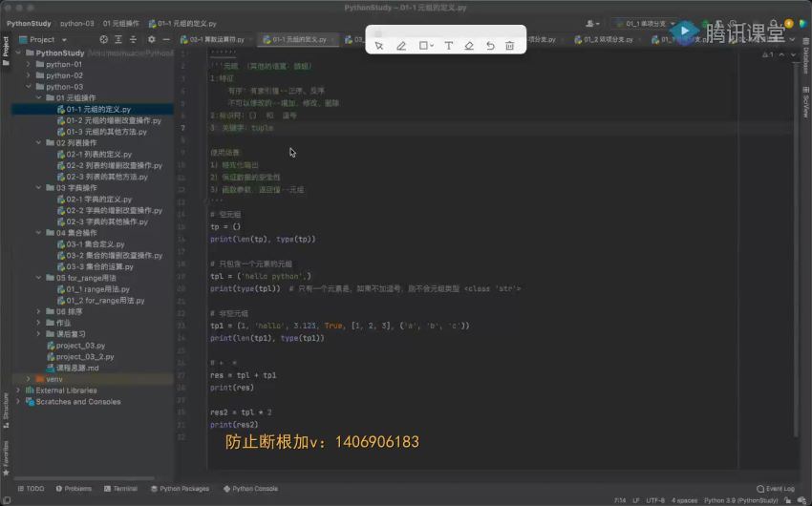This screenshot has height=506, width=812.
Task: Collapse the 03 字典操作 folder
Action: coord(39,188)
